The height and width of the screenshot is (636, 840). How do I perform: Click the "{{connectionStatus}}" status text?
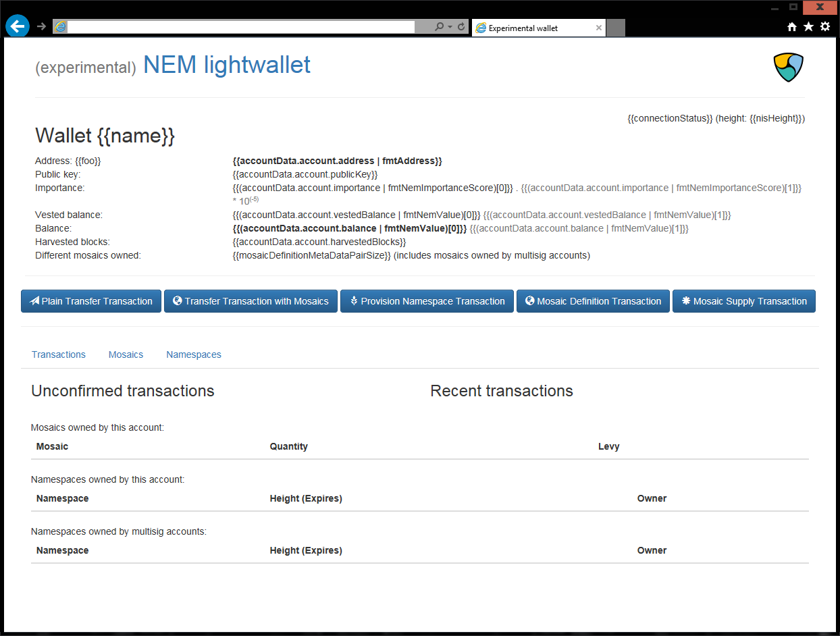670,118
